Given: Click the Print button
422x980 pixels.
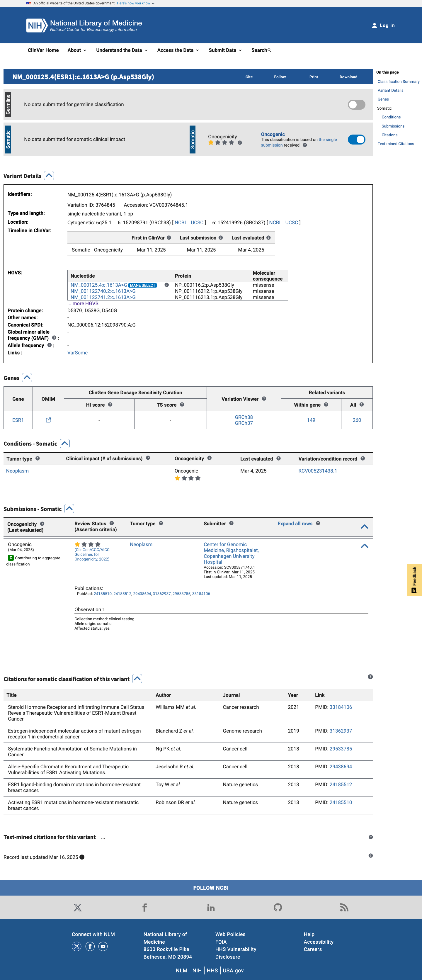Looking at the screenshot, I should click(314, 77).
